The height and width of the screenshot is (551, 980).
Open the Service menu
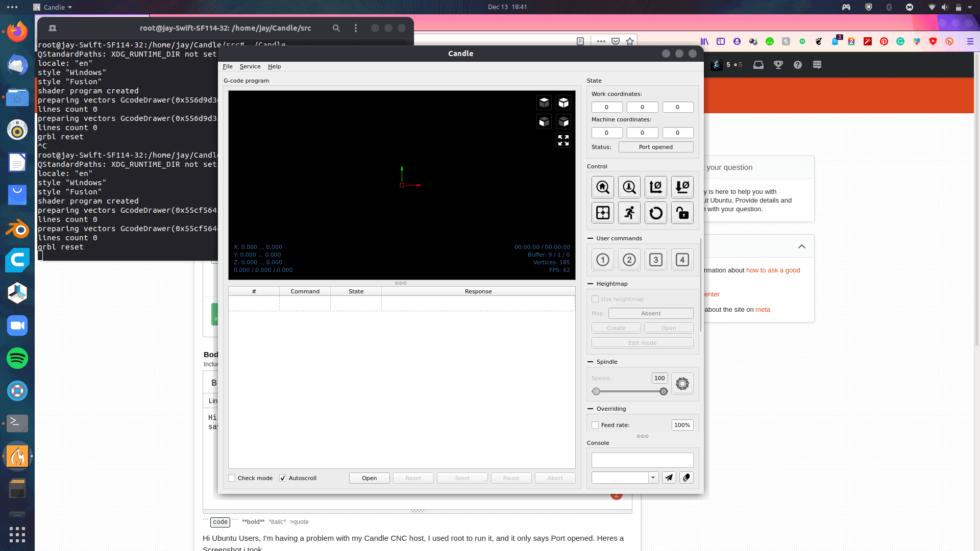[x=250, y=66]
